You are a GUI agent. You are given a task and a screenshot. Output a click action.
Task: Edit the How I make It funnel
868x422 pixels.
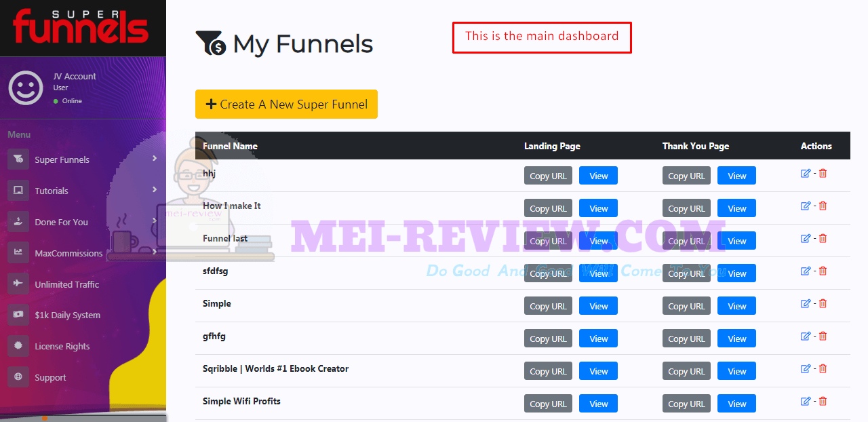click(806, 206)
